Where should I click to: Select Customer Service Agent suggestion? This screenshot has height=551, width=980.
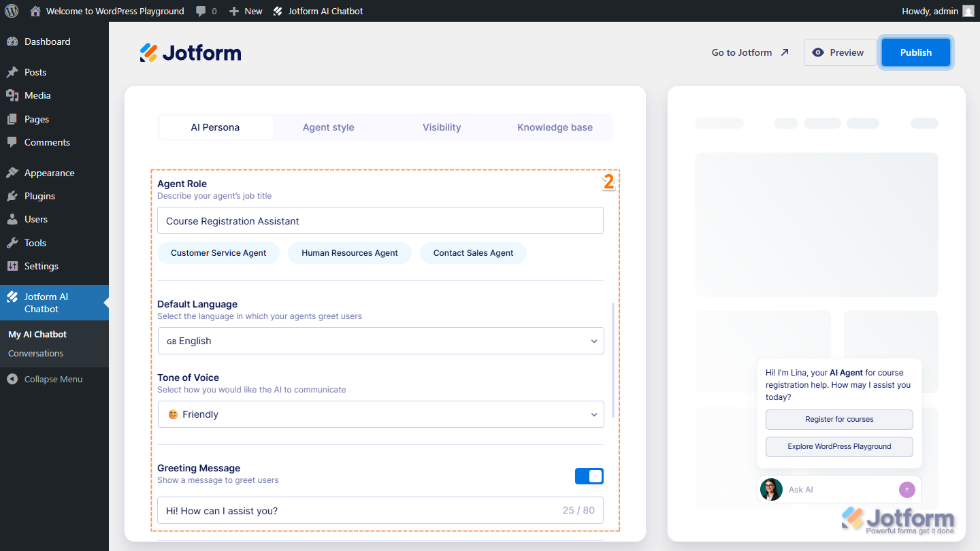tap(218, 253)
